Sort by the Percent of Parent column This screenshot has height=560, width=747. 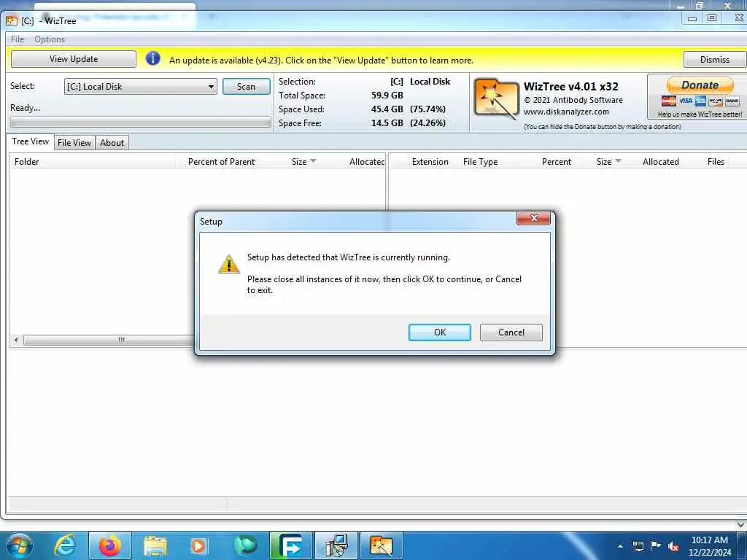221,162
